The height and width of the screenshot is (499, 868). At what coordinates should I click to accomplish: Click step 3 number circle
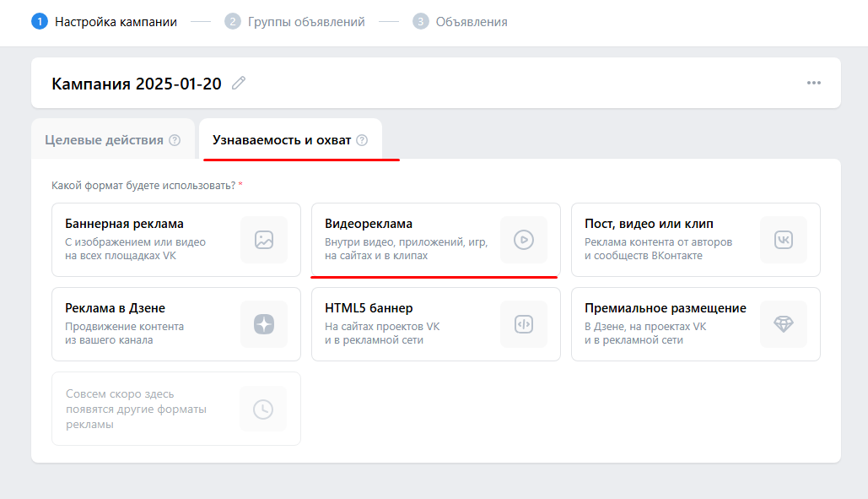coord(421,22)
